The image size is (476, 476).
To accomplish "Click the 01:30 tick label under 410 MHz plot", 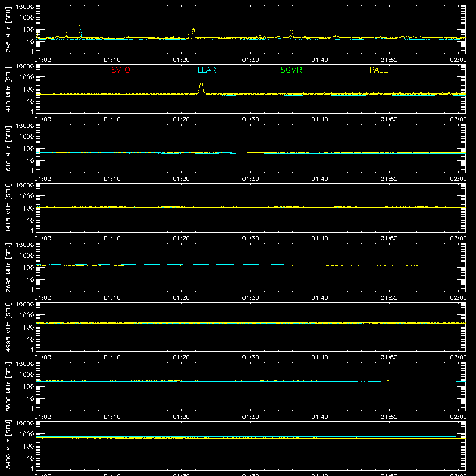I will 250,120.
